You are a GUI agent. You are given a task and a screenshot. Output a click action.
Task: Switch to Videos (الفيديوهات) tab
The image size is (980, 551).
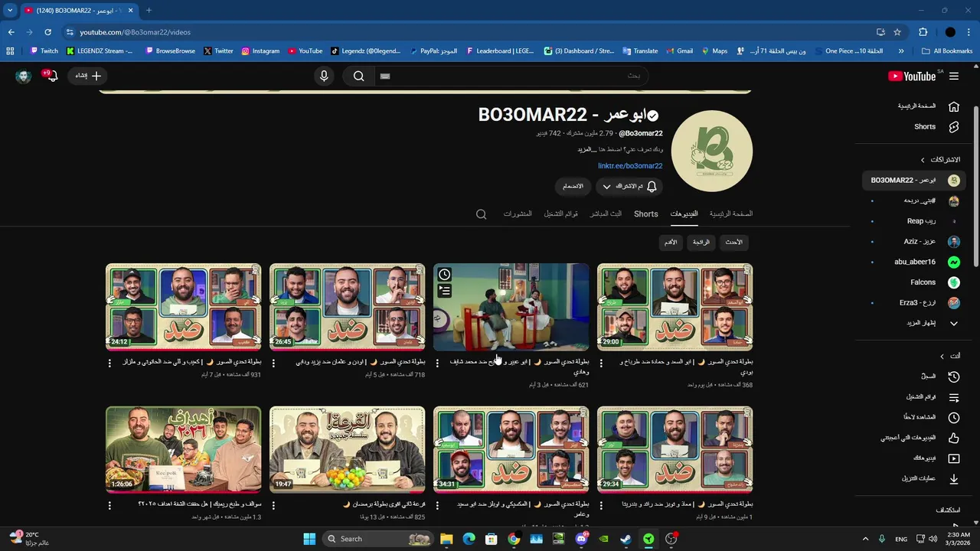click(x=684, y=214)
